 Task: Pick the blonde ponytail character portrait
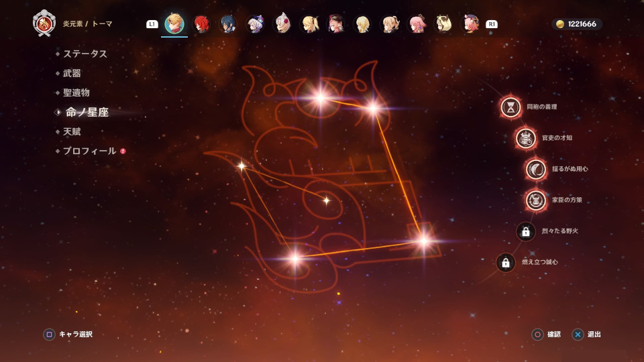tap(309, 24)
